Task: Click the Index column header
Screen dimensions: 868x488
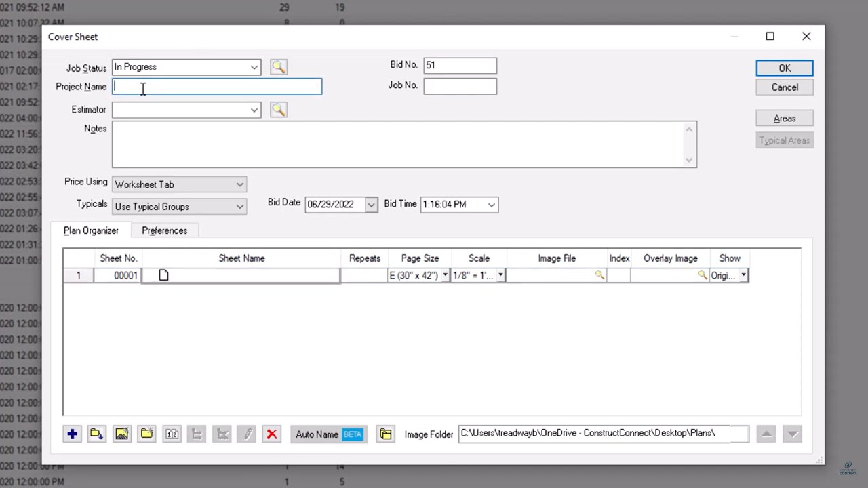Action: [619, 258]
